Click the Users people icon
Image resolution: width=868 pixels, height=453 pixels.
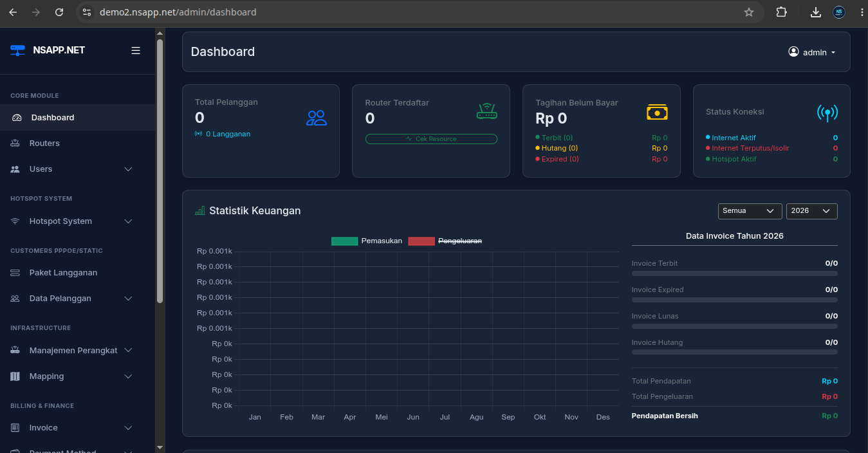pyautogui.click(x=15, y=169)
